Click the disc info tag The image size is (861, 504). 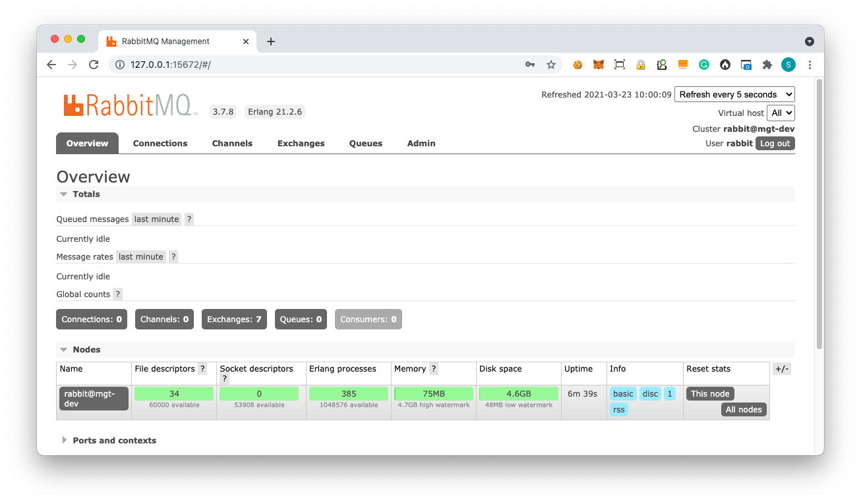(651, 394)
